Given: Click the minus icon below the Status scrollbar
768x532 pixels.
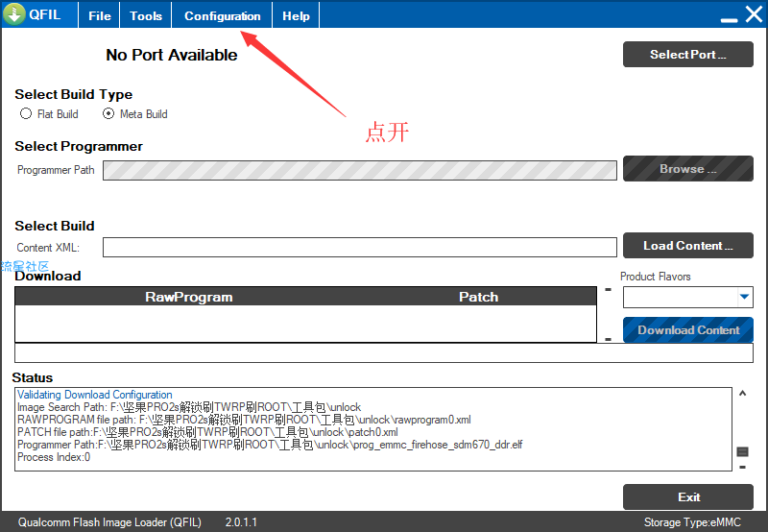Looking at the screenshot, I should (x=742, y=468).
